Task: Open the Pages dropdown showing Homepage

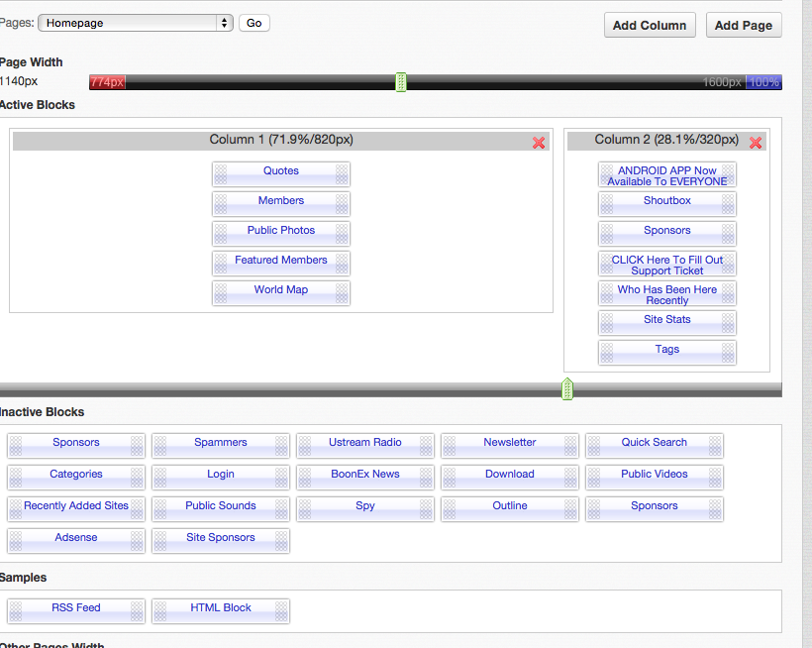Action: [136, 23]
